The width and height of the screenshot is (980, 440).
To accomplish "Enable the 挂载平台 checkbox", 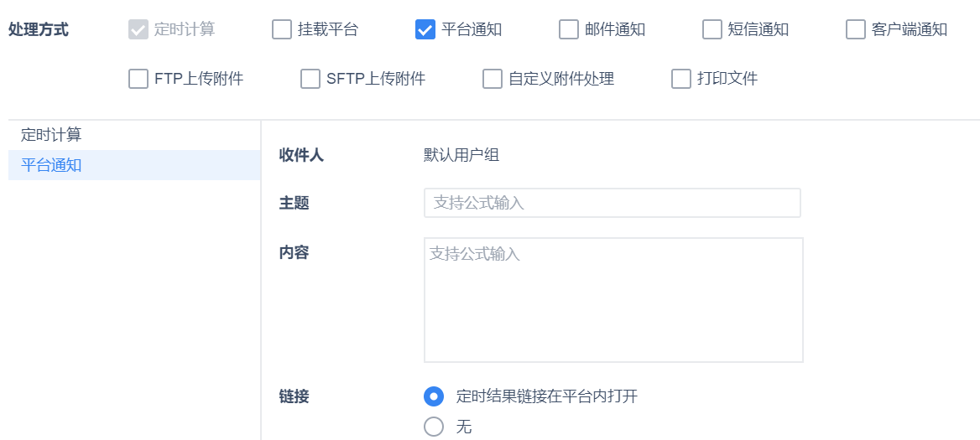I will tap(282, 29).
